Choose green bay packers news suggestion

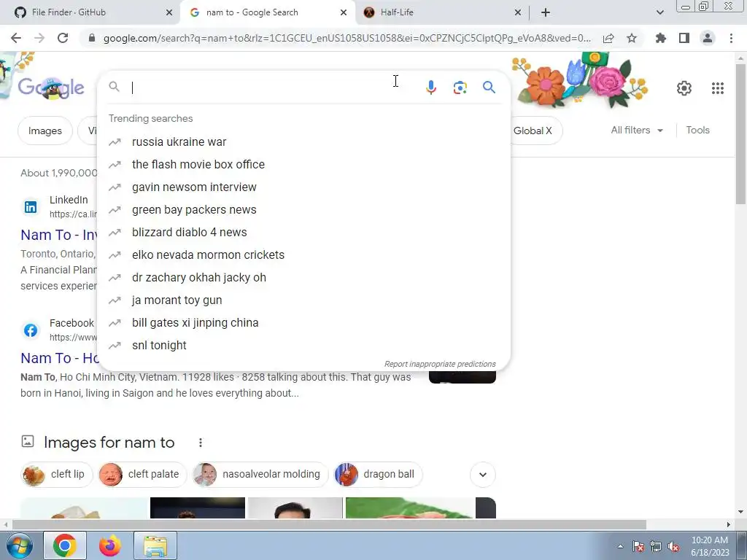pos(303,209)
